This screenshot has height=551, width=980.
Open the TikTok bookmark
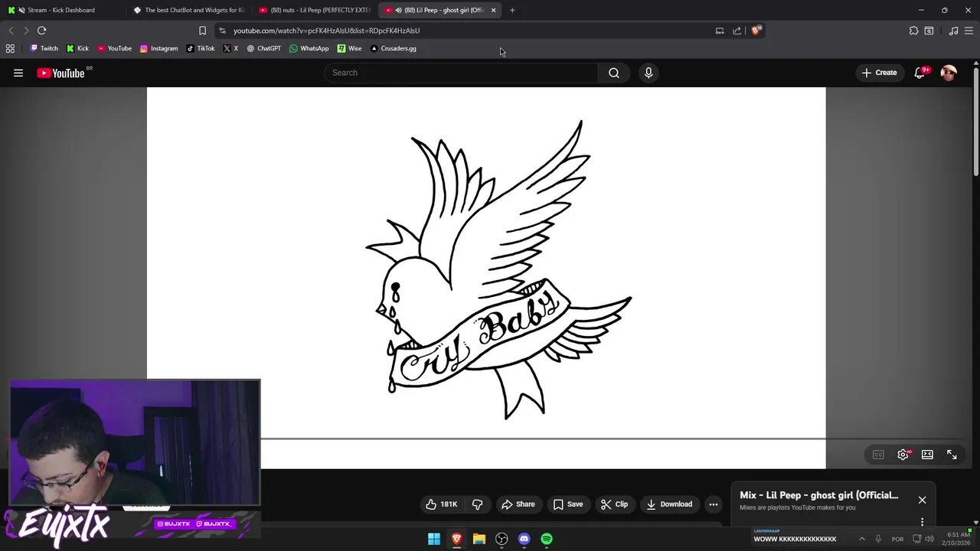tap(201, 48)
